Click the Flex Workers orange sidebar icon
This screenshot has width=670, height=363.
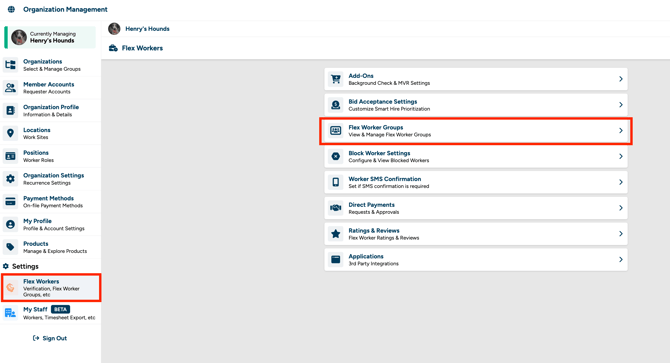click(x=11, y=288)
